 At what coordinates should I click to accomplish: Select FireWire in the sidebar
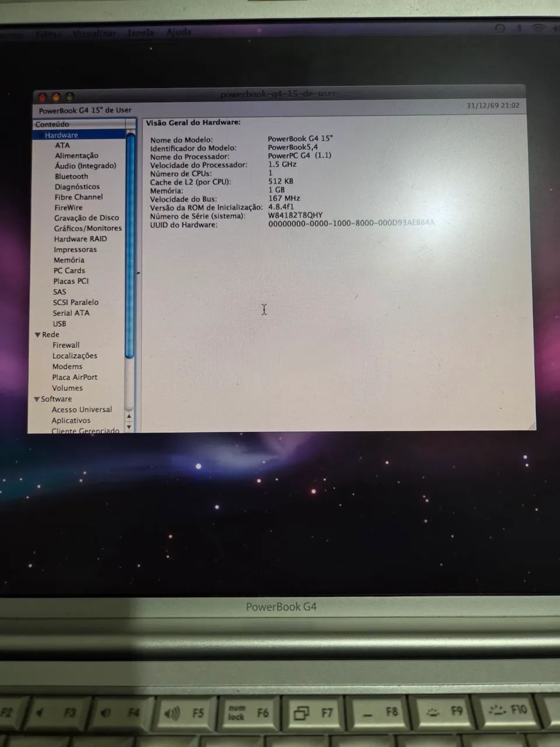click(68, 208)
